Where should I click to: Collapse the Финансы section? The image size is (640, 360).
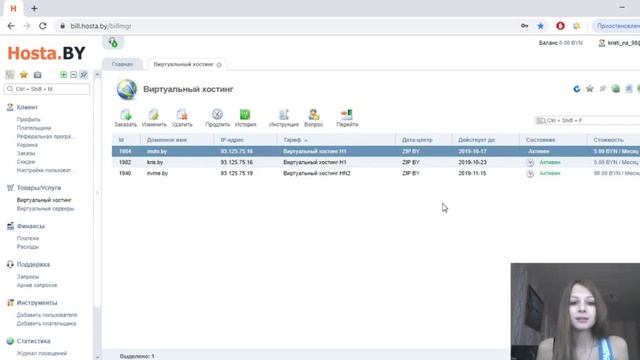30,226
